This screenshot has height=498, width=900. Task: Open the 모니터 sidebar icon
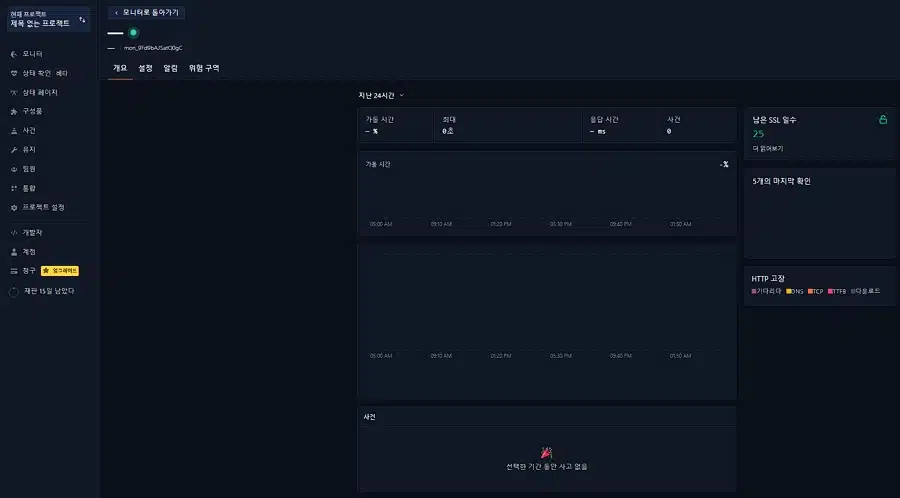point(14,54)
